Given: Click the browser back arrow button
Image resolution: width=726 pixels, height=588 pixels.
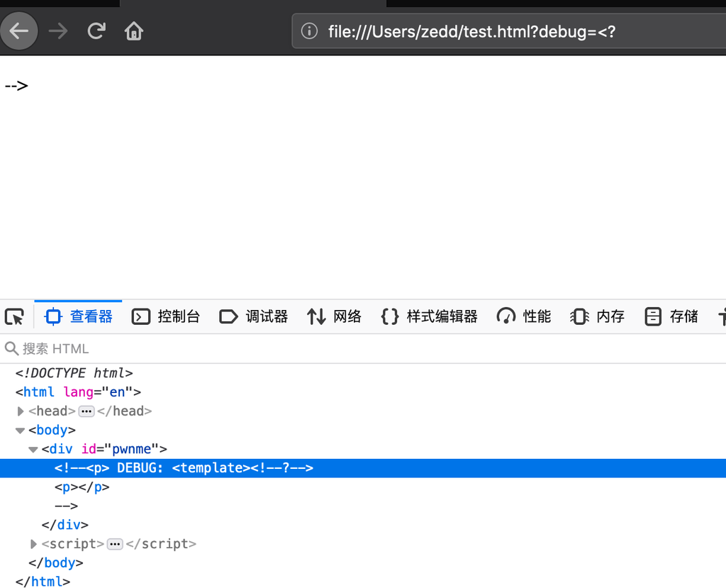Looking at the screenshot, I should (19, 31).
